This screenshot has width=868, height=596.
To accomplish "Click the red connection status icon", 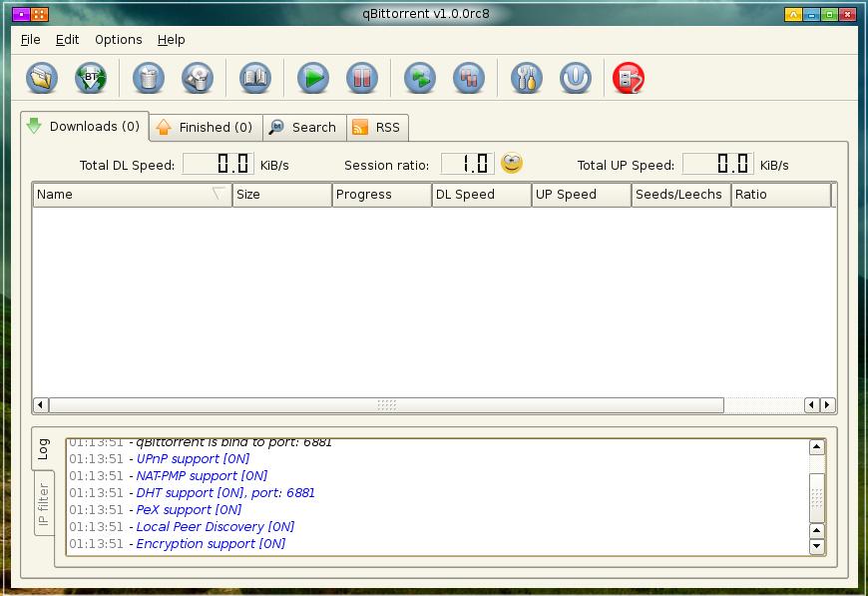I will tap(629, 78).
